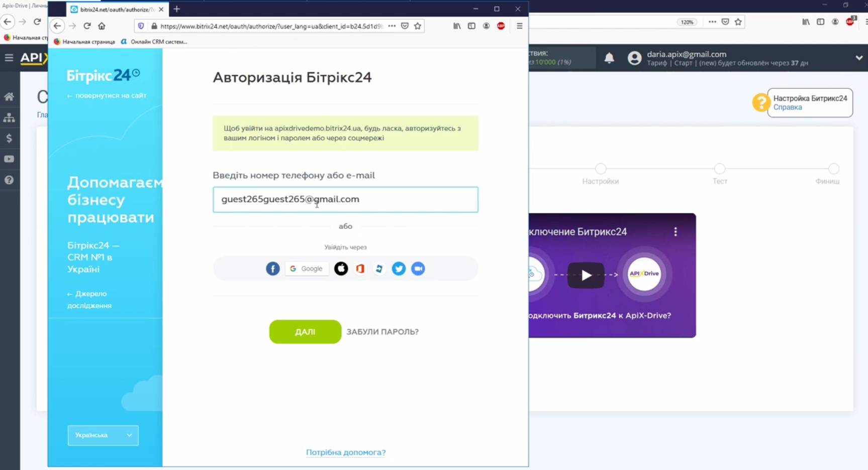Reload page in background browser window
The width and height of the screenshot is (868, 470).
37,22
